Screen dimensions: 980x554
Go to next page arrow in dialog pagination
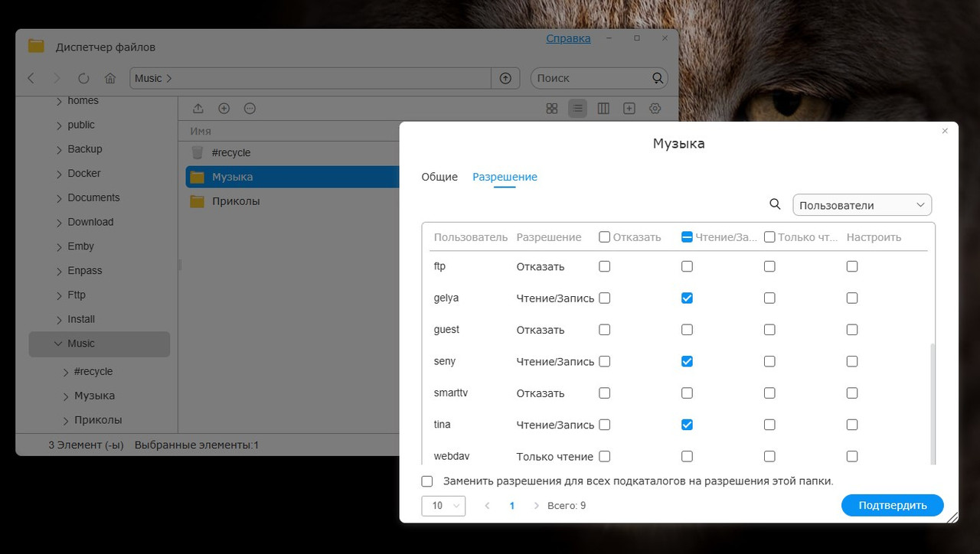pyautogui.click(x=536, y=506)
